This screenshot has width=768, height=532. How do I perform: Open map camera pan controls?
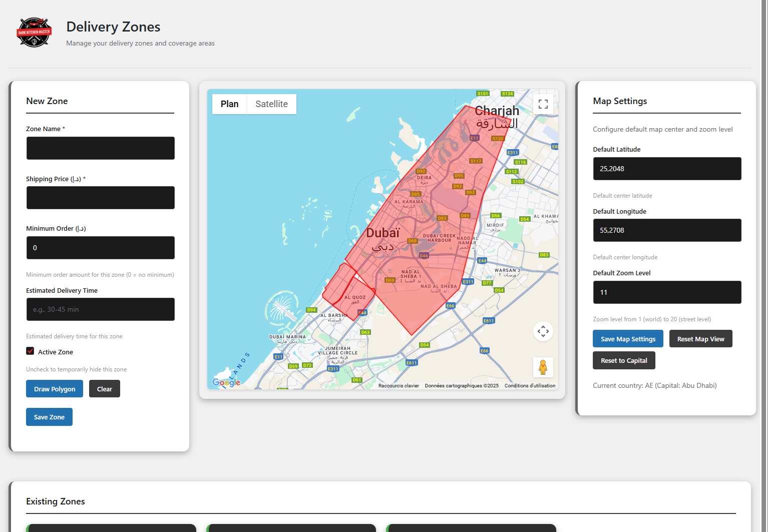coord(543,331)
